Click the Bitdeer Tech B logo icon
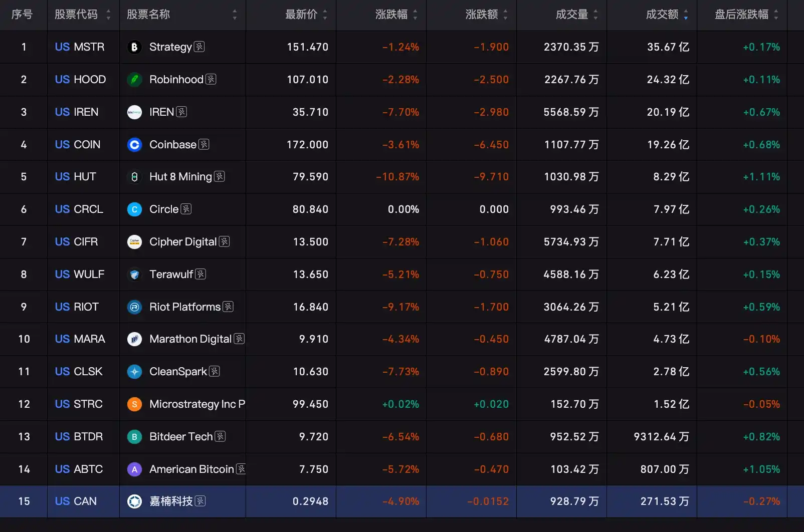 (134, 437)
